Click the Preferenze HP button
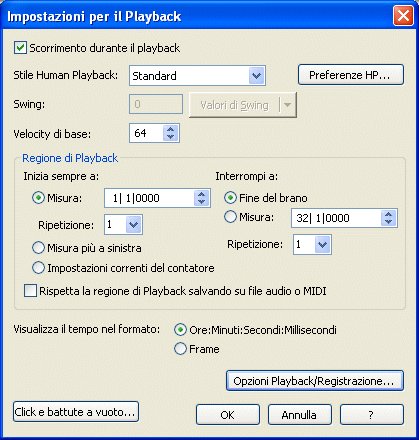Image resolution: width=419 pixels, height=440 pixels. [x=351, y=75]
